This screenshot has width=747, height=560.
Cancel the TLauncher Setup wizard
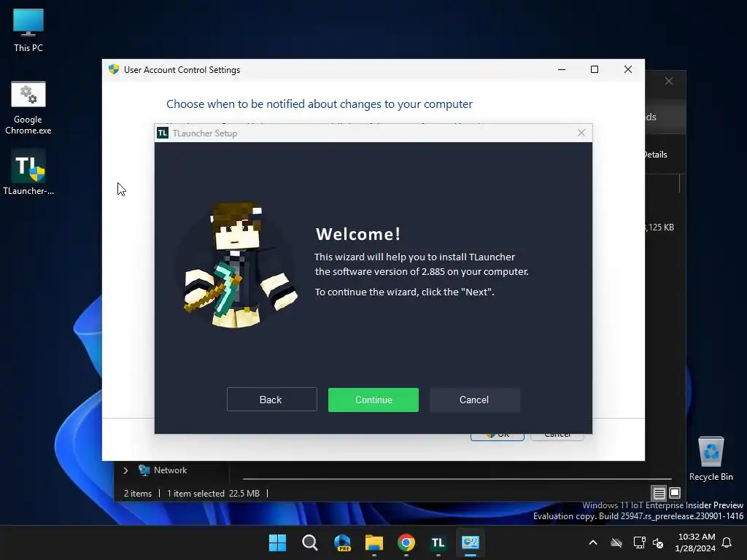tap(474, 400)
